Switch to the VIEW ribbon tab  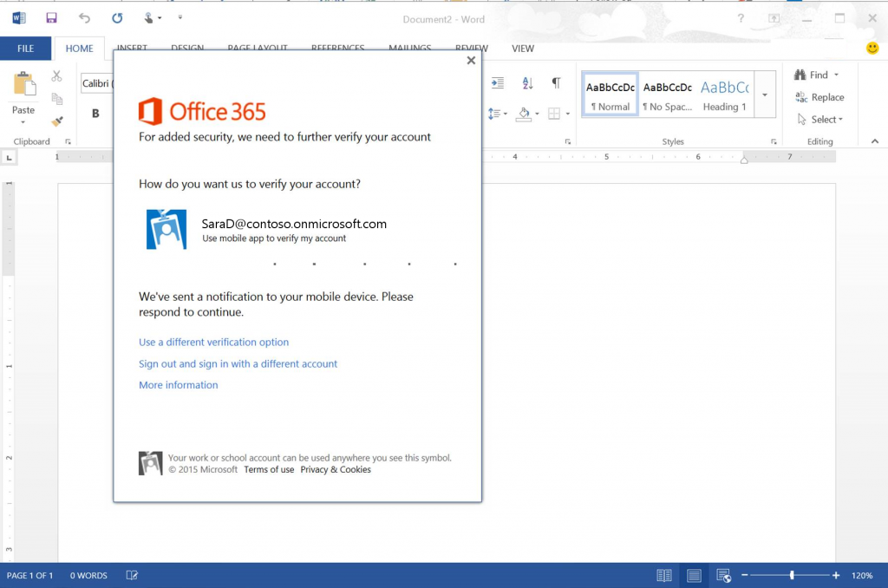522,49
